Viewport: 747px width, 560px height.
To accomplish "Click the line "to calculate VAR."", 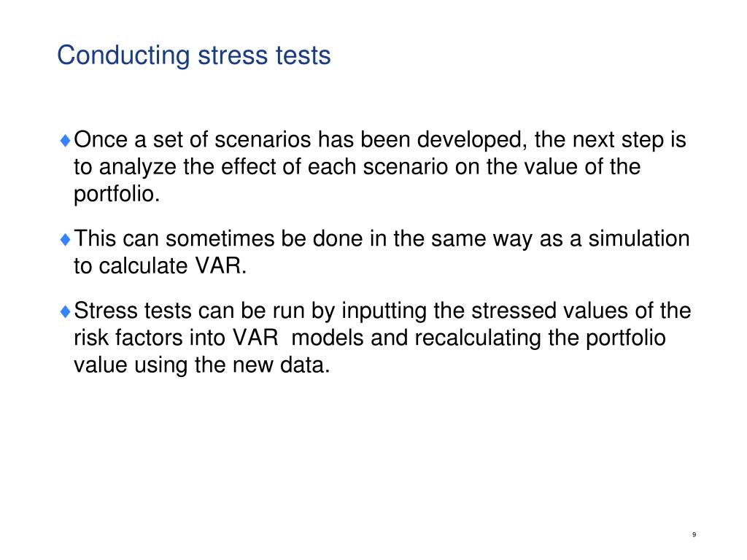I will (160, 265).
